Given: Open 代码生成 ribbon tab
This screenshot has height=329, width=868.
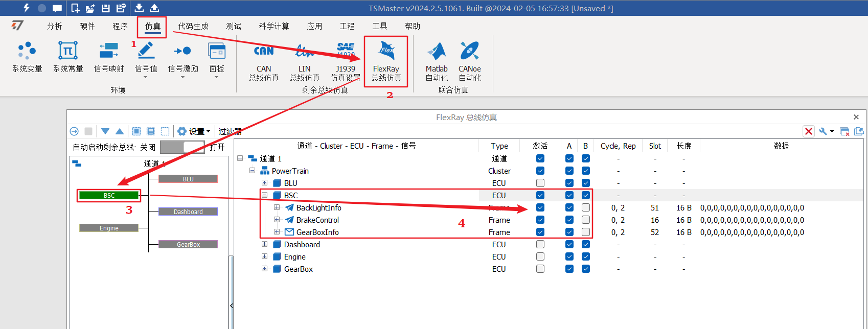Looking at the screenshot, I should (193, 26).
